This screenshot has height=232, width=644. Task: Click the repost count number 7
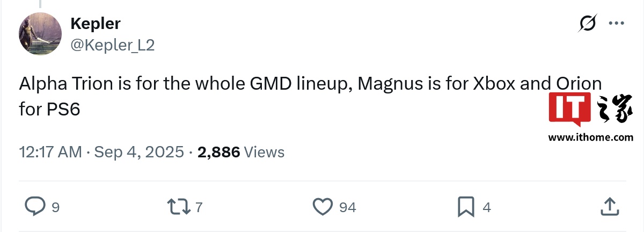tap(199, 207)
